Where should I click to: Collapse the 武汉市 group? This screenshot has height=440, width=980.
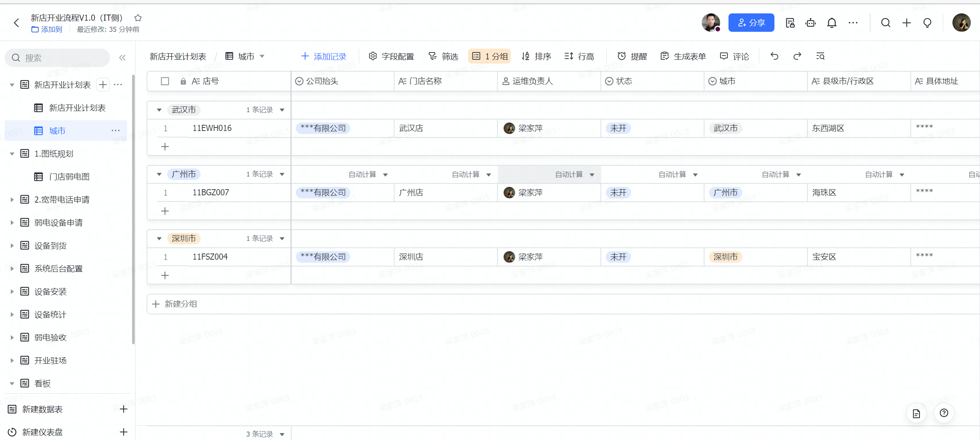[x=159, y=110]
